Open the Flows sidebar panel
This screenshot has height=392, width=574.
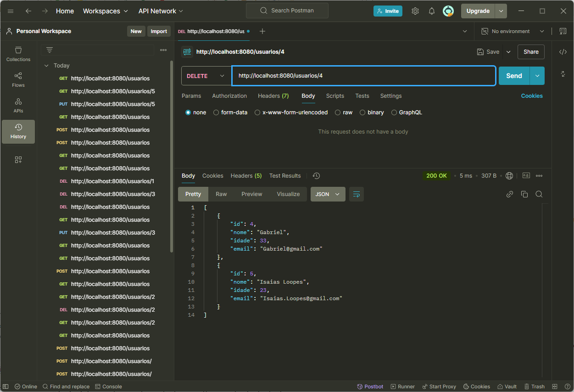tap(18, 79)
